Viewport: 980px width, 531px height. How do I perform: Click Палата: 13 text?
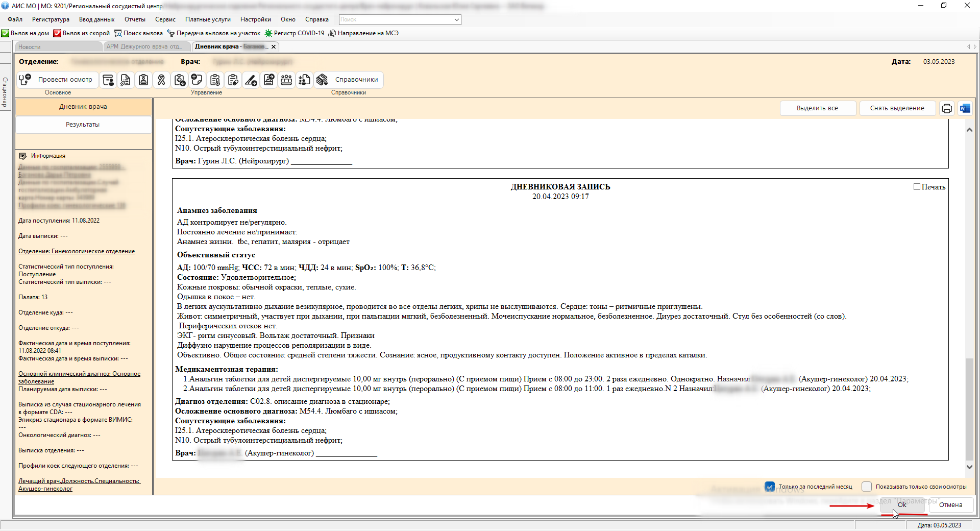33,297
